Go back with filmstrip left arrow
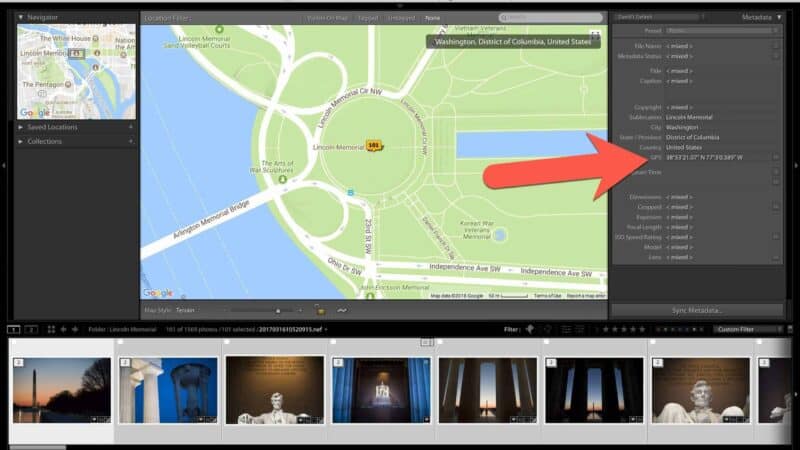Screen dimensions: 800x450 click(x=63, y=330)
